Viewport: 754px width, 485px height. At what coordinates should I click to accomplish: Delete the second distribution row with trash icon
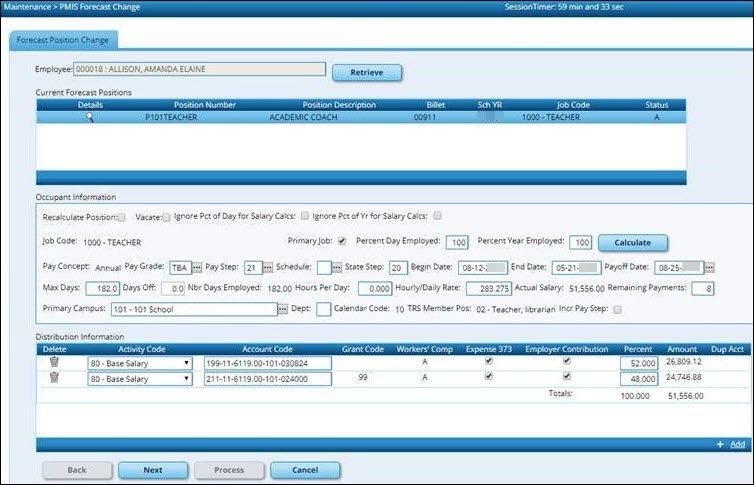54,379
